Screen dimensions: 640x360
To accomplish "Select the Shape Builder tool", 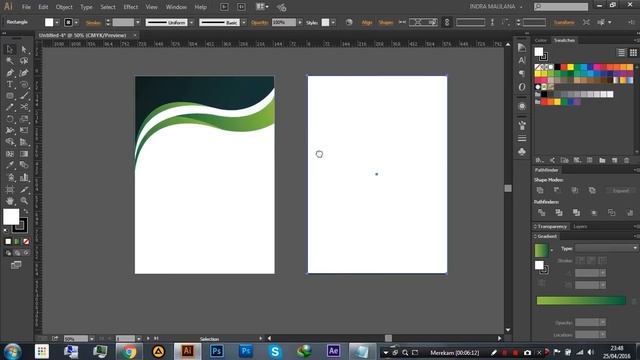I will (10, 142).
